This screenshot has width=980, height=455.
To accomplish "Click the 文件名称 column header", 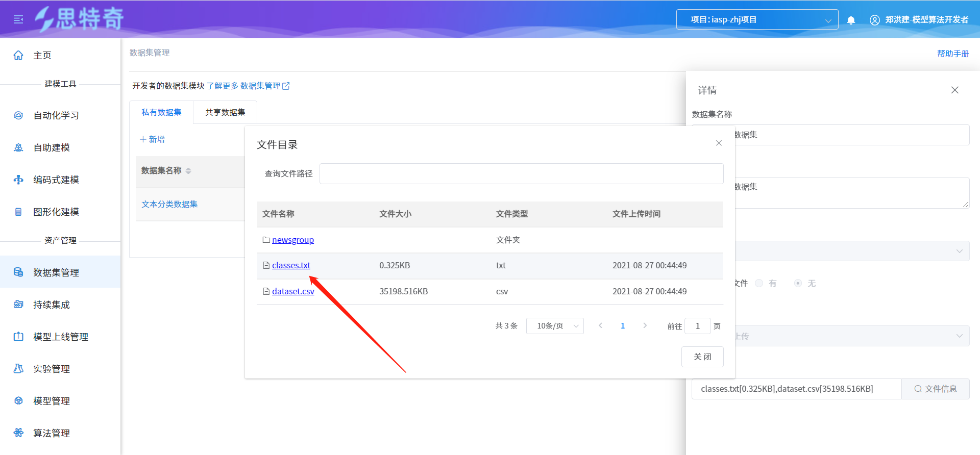I will (278, 214).
